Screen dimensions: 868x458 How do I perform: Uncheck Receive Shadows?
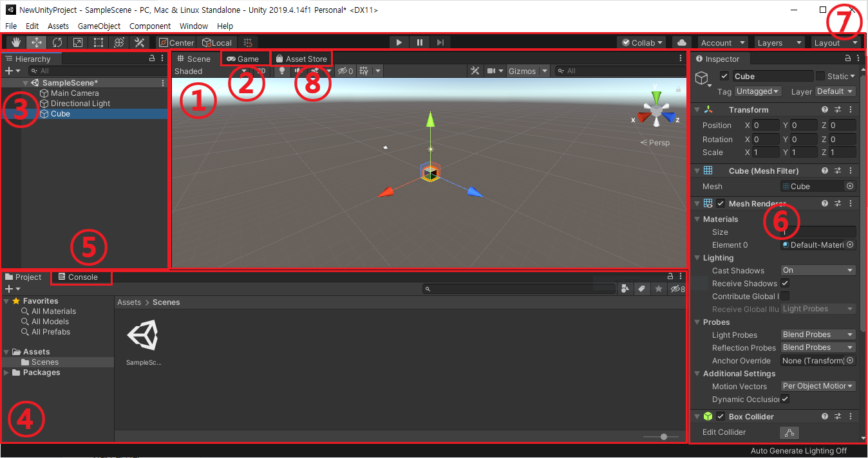[x=785, y=283]
